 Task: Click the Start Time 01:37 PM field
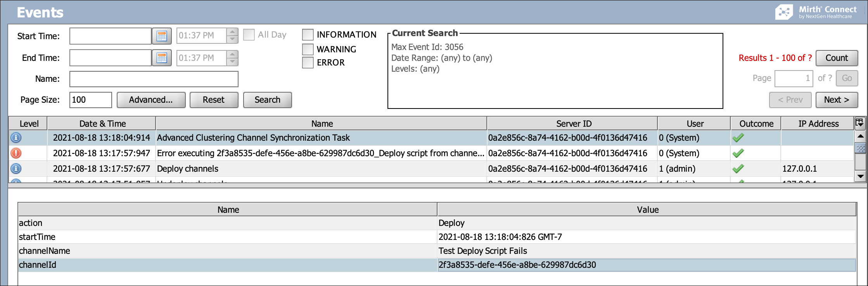[x=202, y=36]
